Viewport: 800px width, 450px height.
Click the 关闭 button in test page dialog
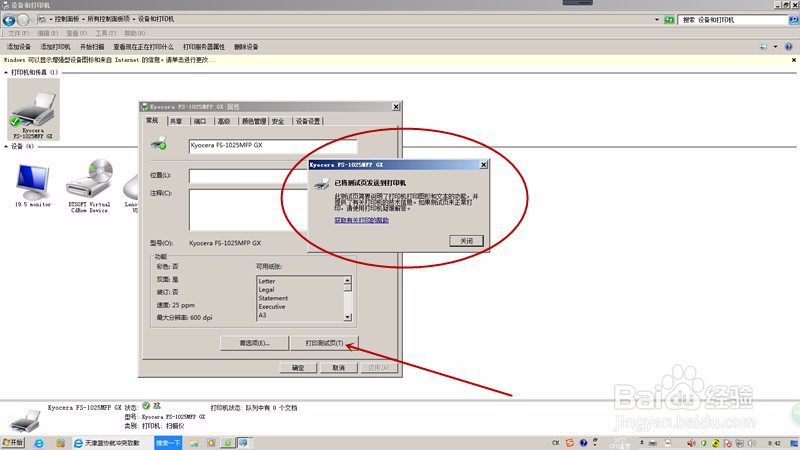point(466,241)
